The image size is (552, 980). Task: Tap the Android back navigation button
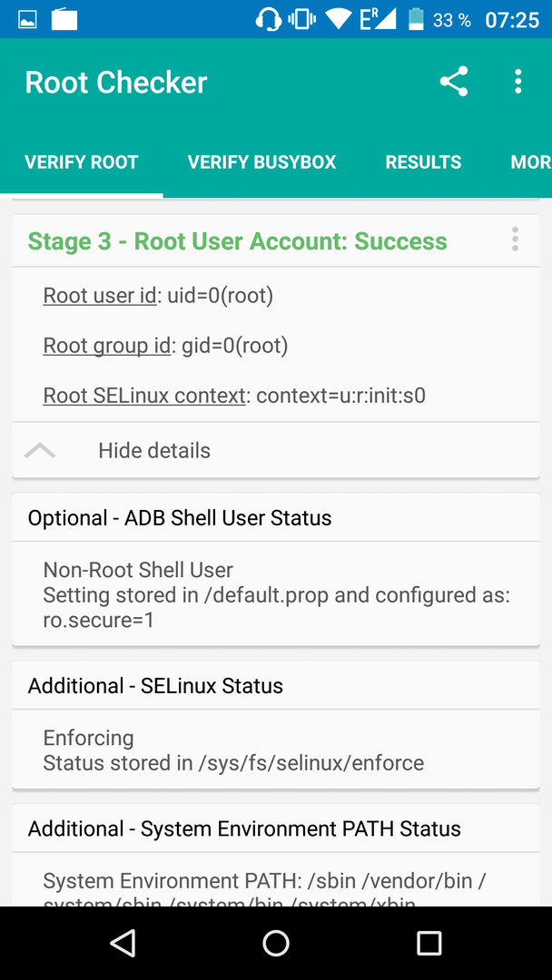pyautogui.click(x=123, y=943)
